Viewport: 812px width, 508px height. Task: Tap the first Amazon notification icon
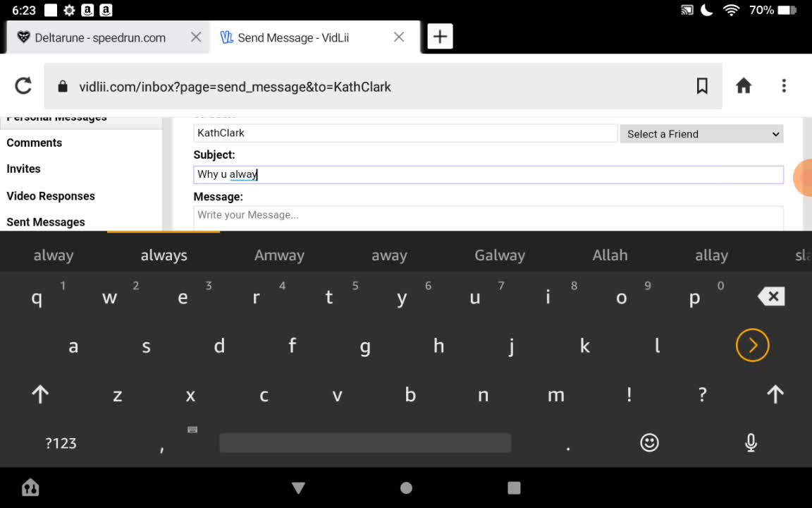(87, 10)
